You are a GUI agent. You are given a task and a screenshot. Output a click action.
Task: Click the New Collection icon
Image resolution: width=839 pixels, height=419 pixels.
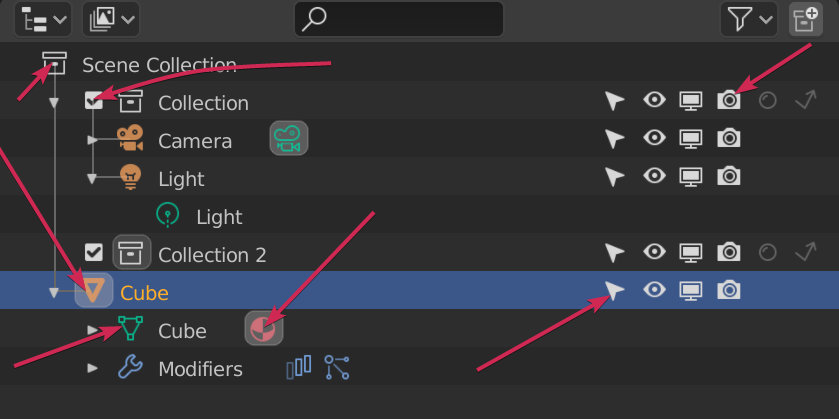pyautogui.click(x=806, y=19)
